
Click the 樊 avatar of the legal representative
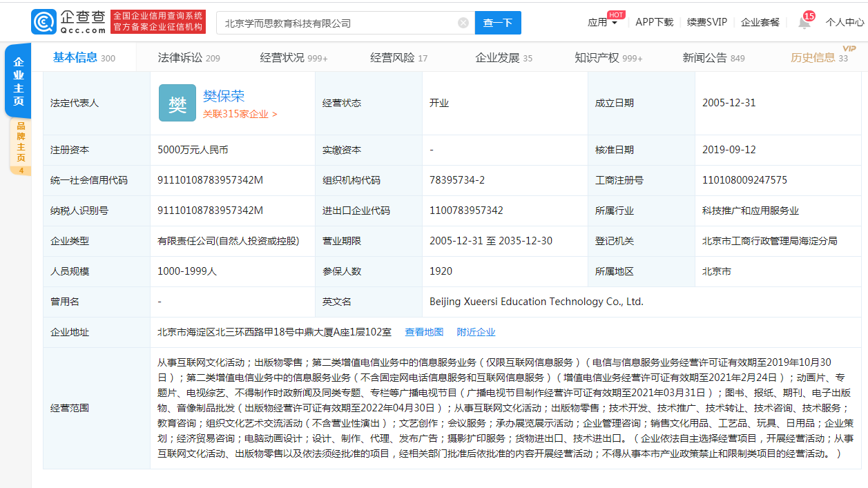tap(177, 103)
